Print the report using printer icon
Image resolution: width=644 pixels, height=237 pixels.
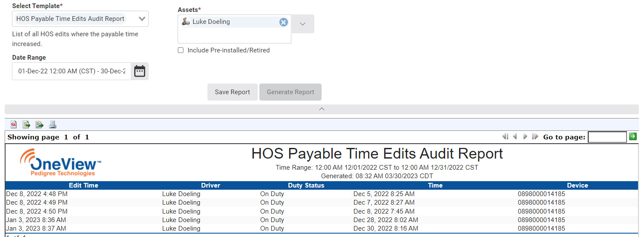52,124
